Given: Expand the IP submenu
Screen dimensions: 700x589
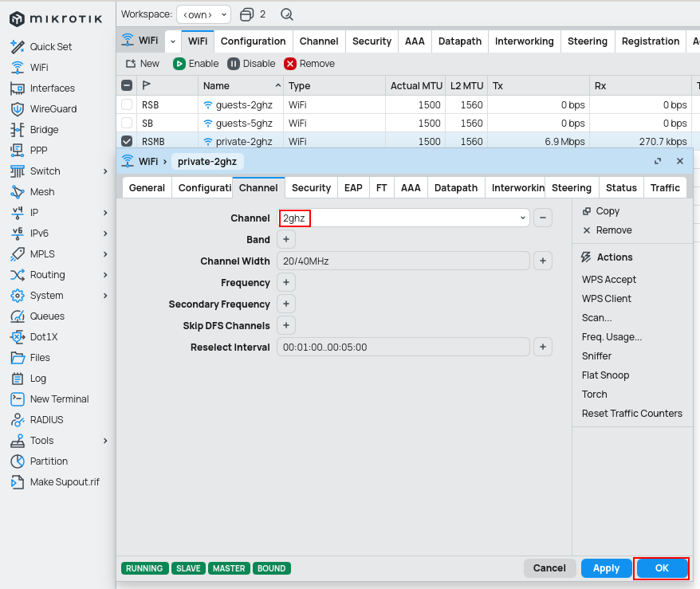Looking at the screenshot, I should pyautogui.click(x=105, y=213).
